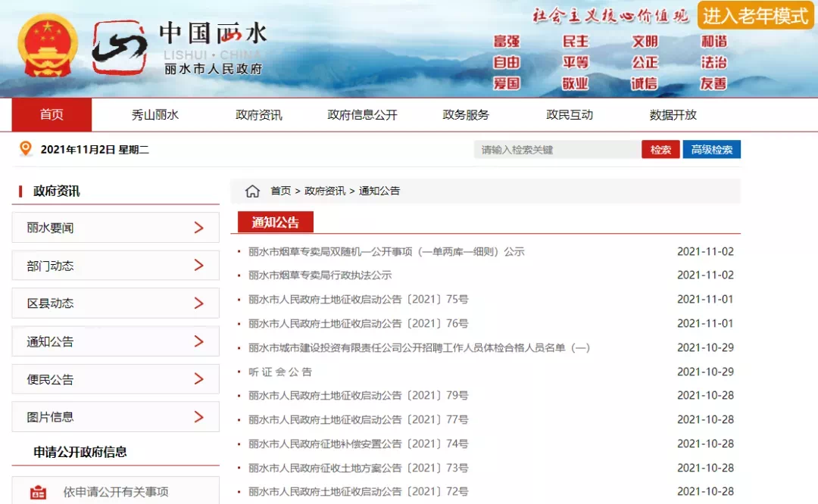This screenshot has width=818, height=504.
Task: Click the red icon beside 依申请公开有关事项
Action: pos(38,492)
